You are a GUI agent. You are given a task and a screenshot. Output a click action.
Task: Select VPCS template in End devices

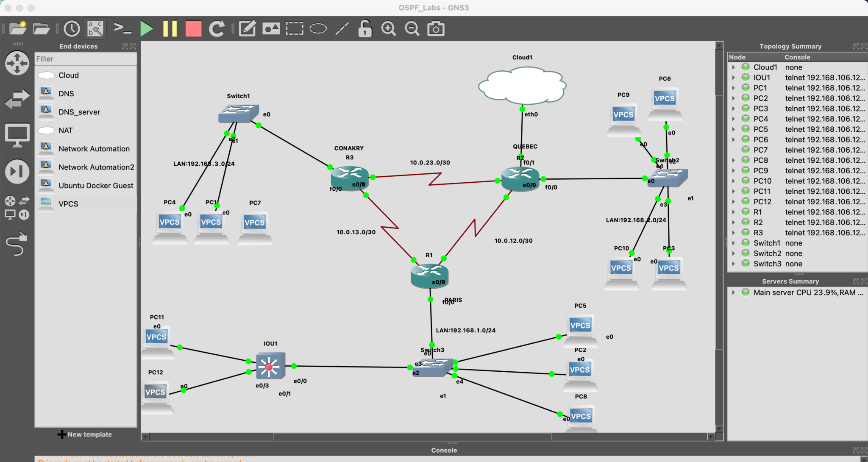tap(86, 203)
